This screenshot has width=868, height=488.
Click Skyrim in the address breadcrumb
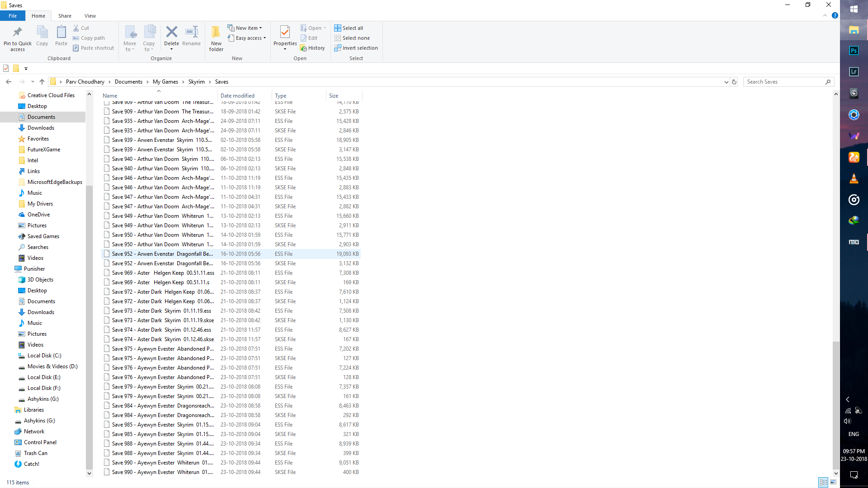click(x=197, y=82)
